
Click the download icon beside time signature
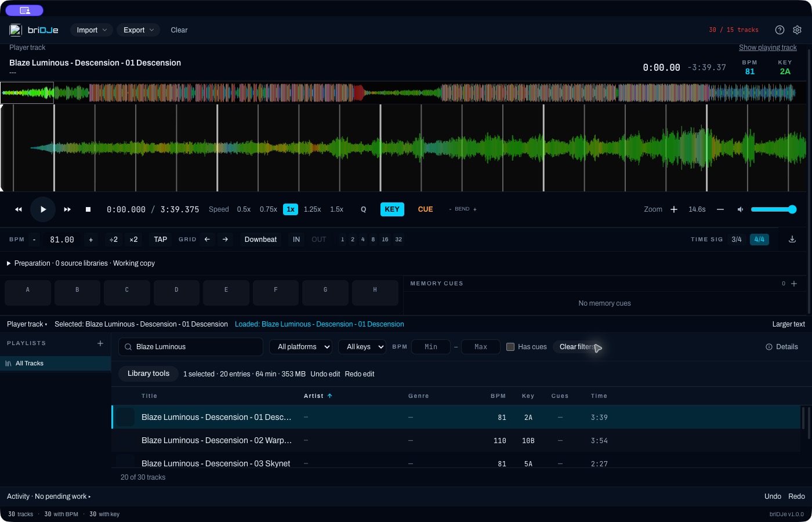point(792,240)
